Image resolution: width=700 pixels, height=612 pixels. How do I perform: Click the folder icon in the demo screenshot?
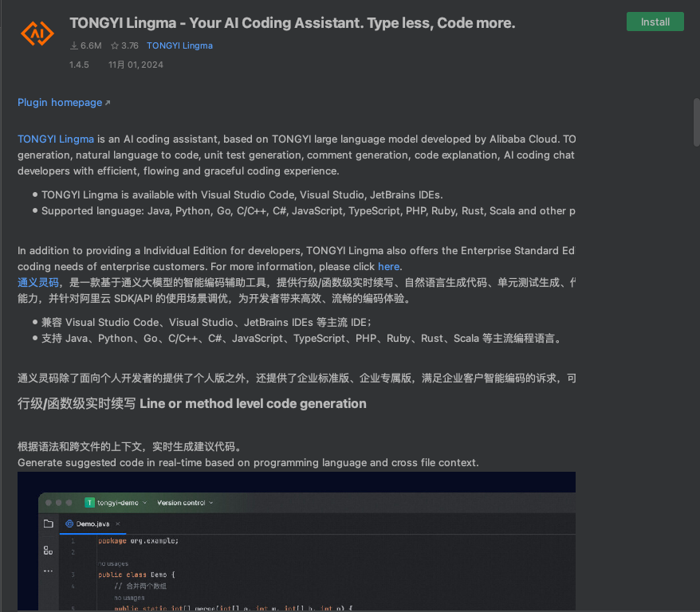(x=48, y=524)
